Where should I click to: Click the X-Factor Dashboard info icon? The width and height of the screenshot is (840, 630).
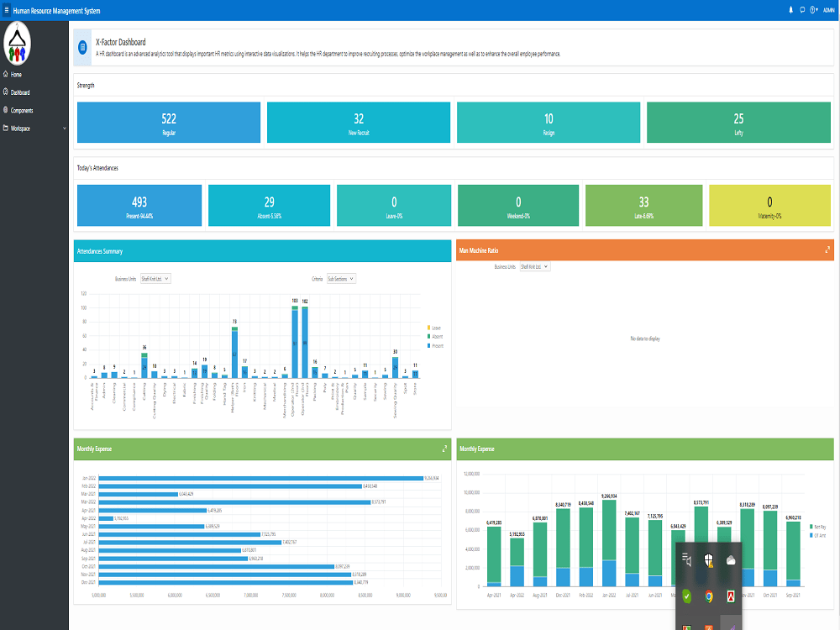[x=81, y=47]
